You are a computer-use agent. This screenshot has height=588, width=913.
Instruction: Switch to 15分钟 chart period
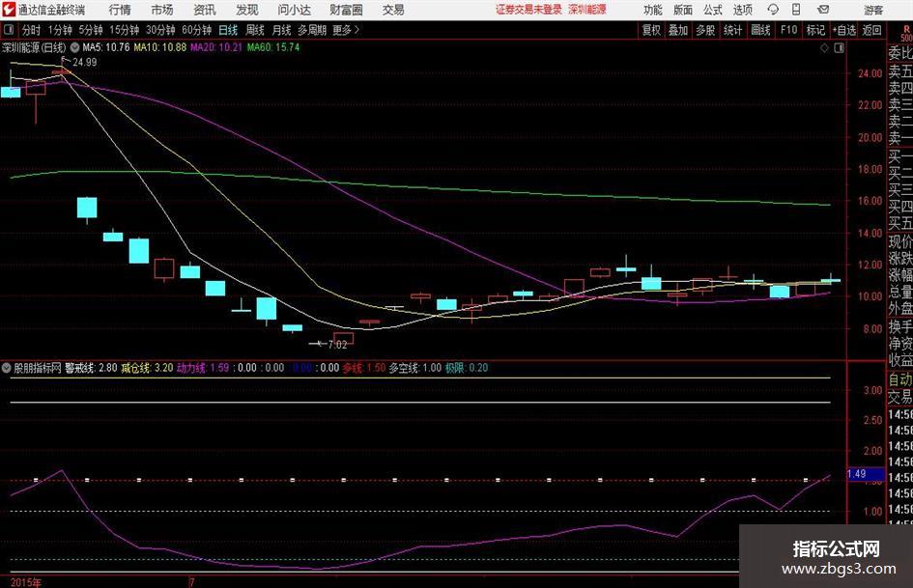click(125, 30)
